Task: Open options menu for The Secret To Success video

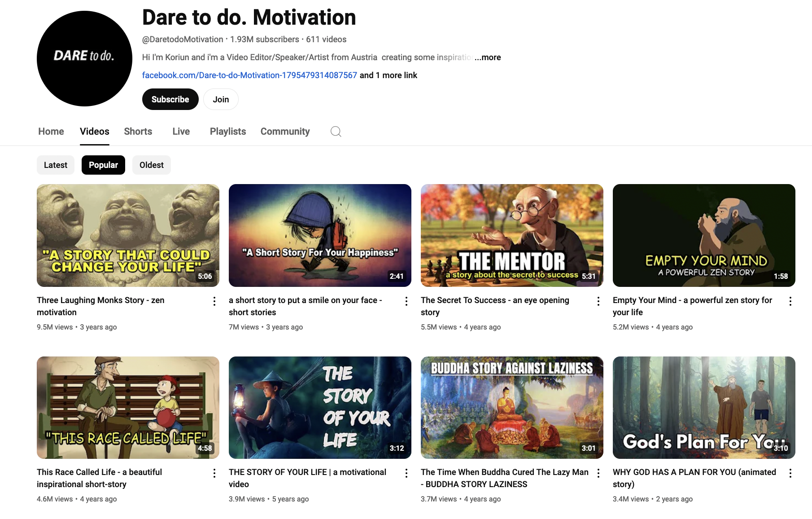Action: coord(598,301)
